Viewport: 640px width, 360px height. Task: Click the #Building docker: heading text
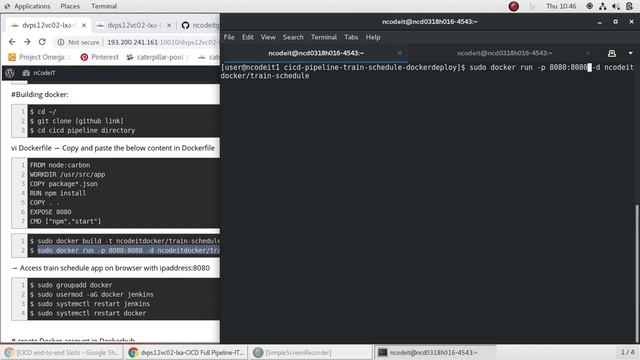tap(40, 94)
